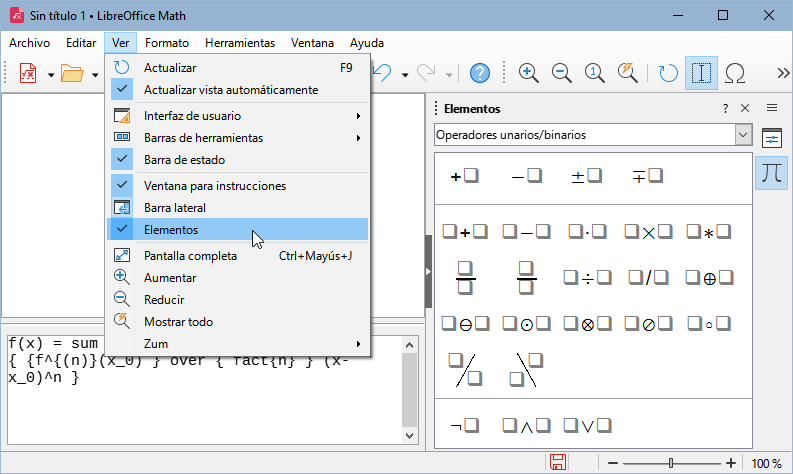The width and height of the screenshot is (793, 474).
Task: Click the document modified save status icon
Action: pyautogui.click(x=558, y=462)
